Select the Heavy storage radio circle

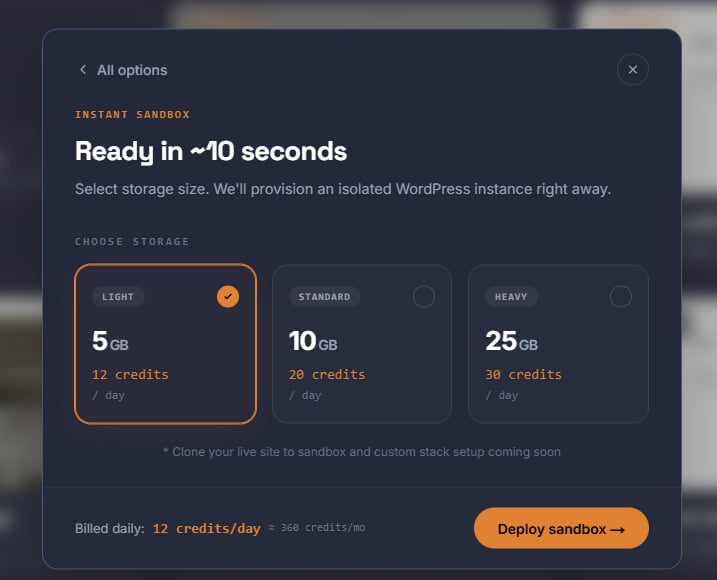[621, 296]
